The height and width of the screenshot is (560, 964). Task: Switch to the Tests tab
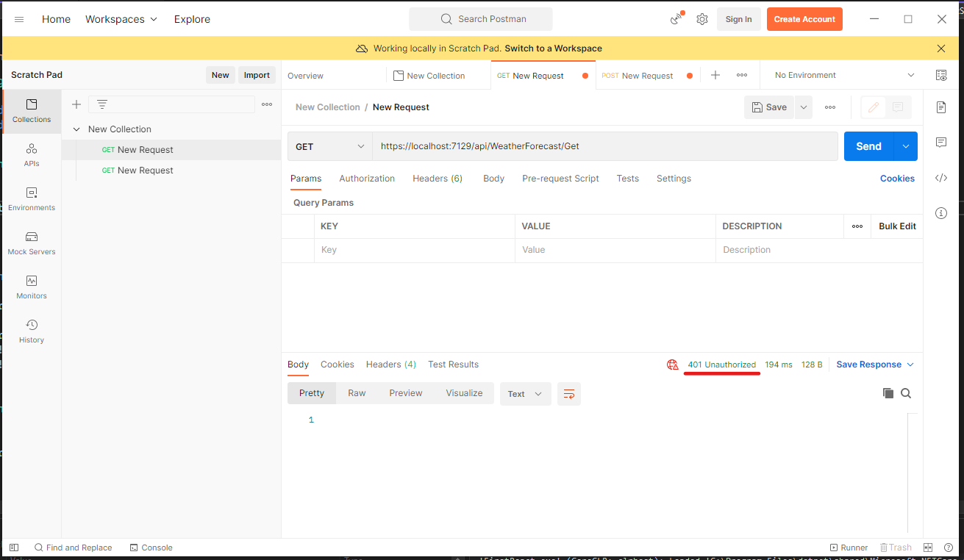coord(628,179)
